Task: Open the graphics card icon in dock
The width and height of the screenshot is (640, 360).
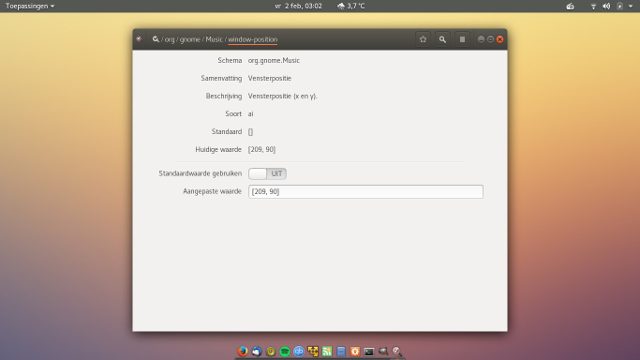Action: point(383,351)
